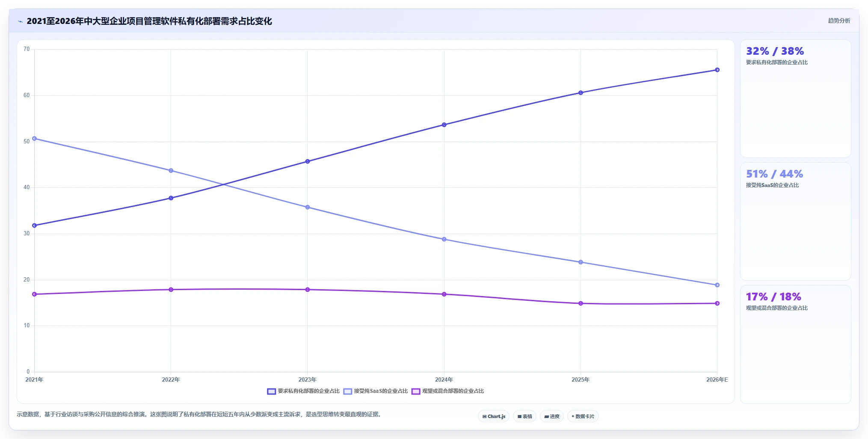Click the 表格 pill in the footer
Viewport: 868px width, 439px height.
point(524,416)
